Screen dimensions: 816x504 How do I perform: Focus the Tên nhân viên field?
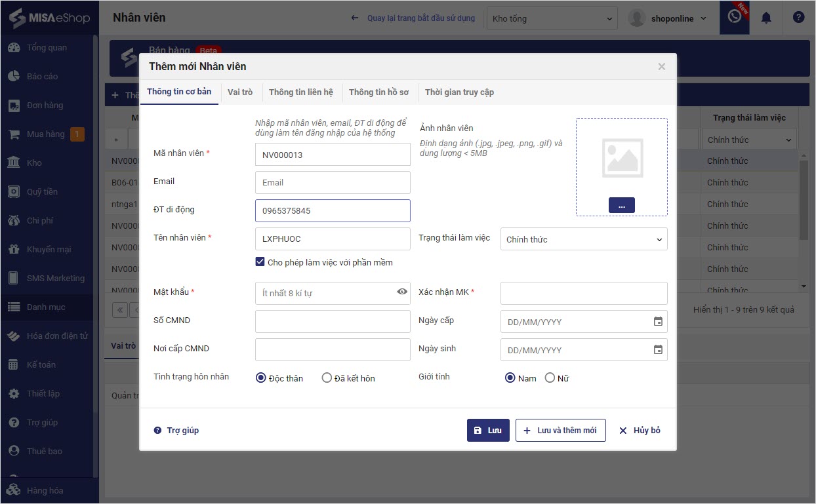(x=333, y=239)
